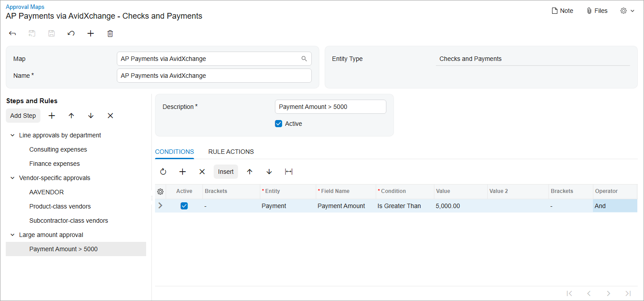The width and height of the screenshot is (644, 301).
Task: Click the Field Name cell Payment Amount
Action: (346, 206)
